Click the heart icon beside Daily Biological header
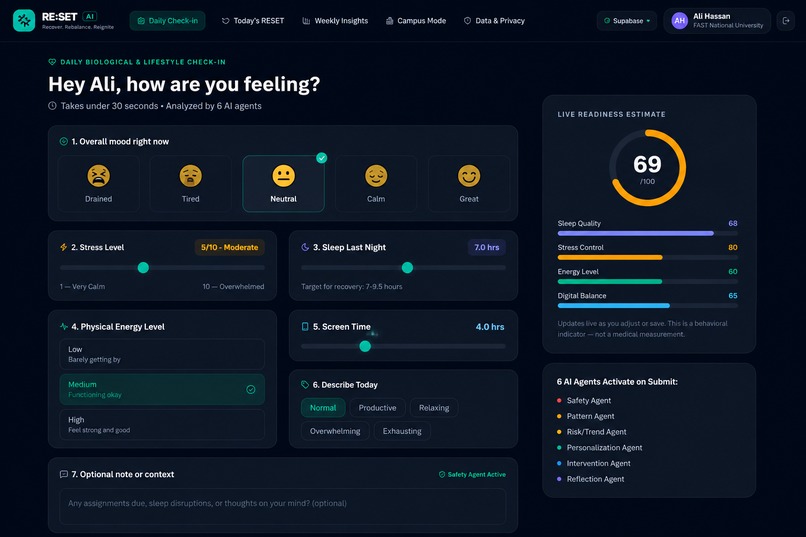The image size is (806, 537). pyautogui.click(x=52, y=62)
